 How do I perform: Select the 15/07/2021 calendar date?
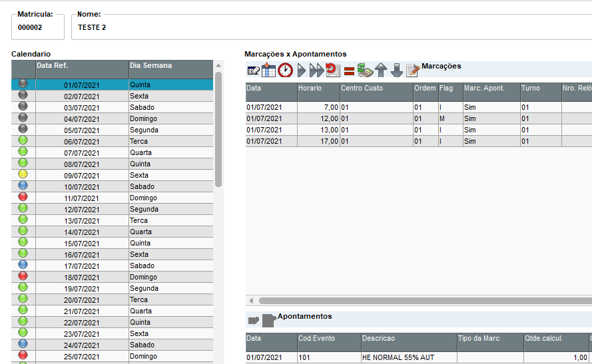point(83,244)
